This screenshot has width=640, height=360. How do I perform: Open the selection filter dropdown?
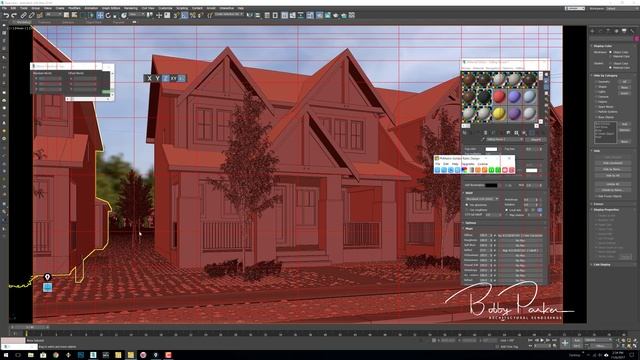53,15
